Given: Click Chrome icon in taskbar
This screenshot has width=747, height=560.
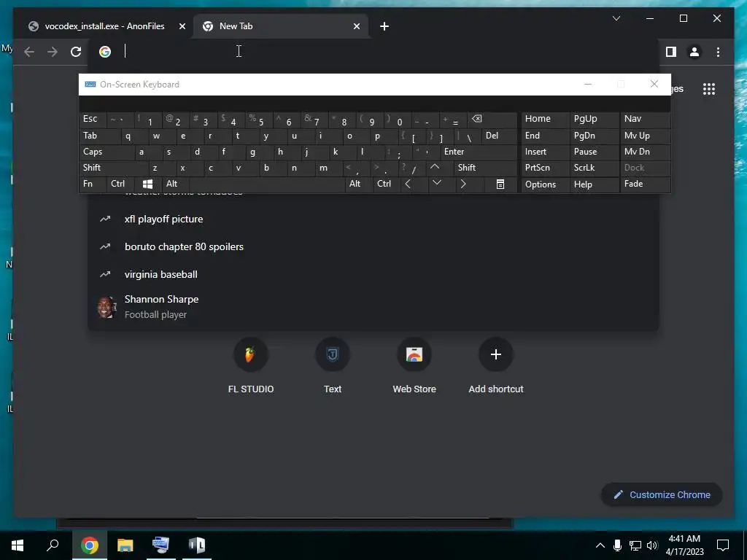Looking at the screenshot, I should [x=89, y=545].
